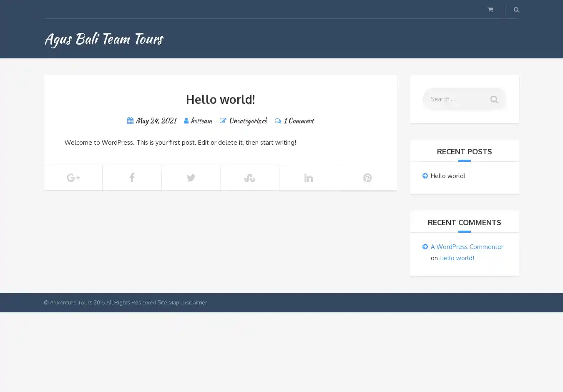Image resolution: width=563 pixels, height=392 pixels.
Task: Click the May 24, 2021 date link
Action: [x=156, y=121]
